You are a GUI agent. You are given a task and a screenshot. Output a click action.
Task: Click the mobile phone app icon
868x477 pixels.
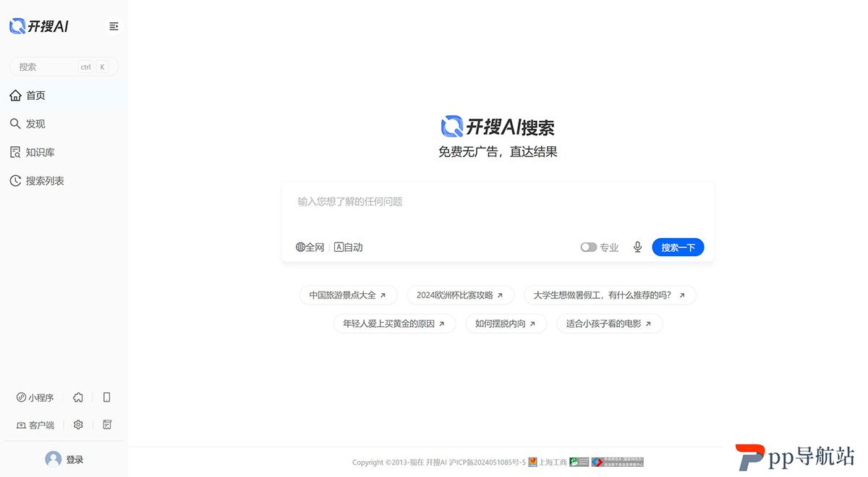[107, 397]
